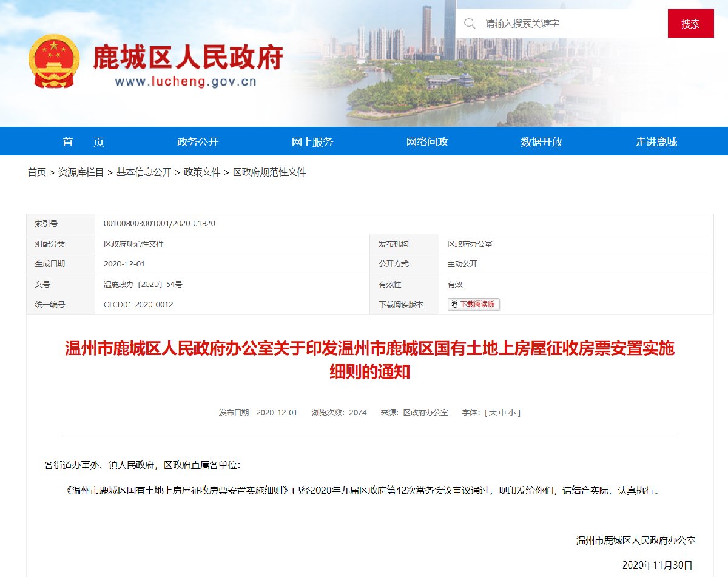The height and width of the screenshot is (577, 728).
Task: Click the 下载阅读版 download button
Action: (474, 304)
